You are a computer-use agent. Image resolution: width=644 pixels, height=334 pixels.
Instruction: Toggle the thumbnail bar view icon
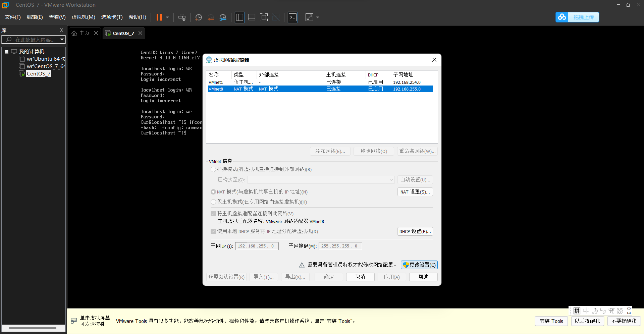[252, 17]
